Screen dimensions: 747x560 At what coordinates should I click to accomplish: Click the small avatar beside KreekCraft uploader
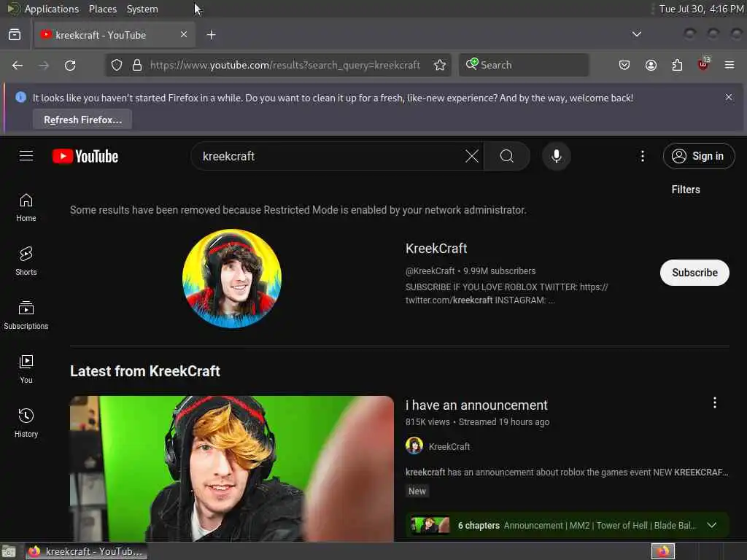(x=414, y=446)
